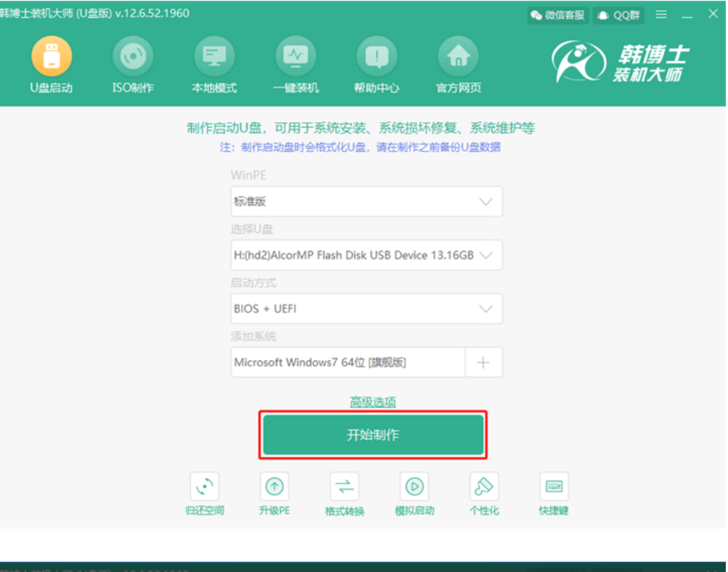Screen dimensions: 728x572
Task: Visit 官方网页 home icon
Action: coord(458,57)
